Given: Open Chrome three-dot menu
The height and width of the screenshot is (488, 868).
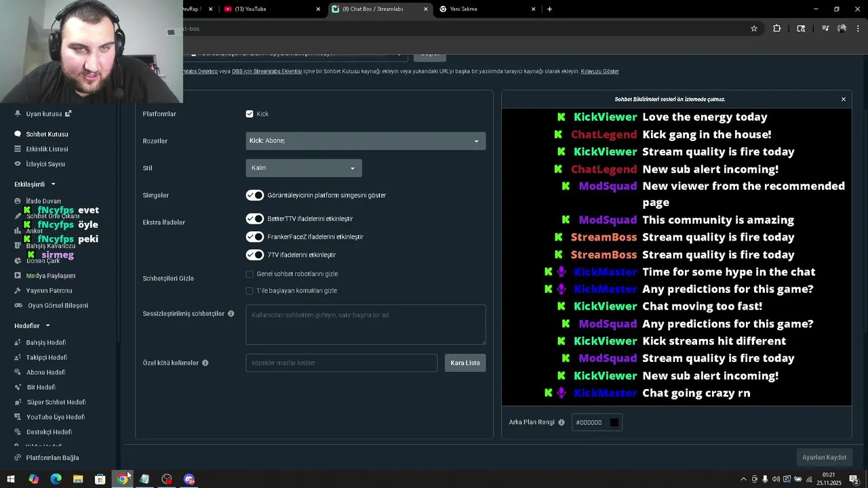Looking at the screenshot, I should pyautogui.click(x=859, y=28).
